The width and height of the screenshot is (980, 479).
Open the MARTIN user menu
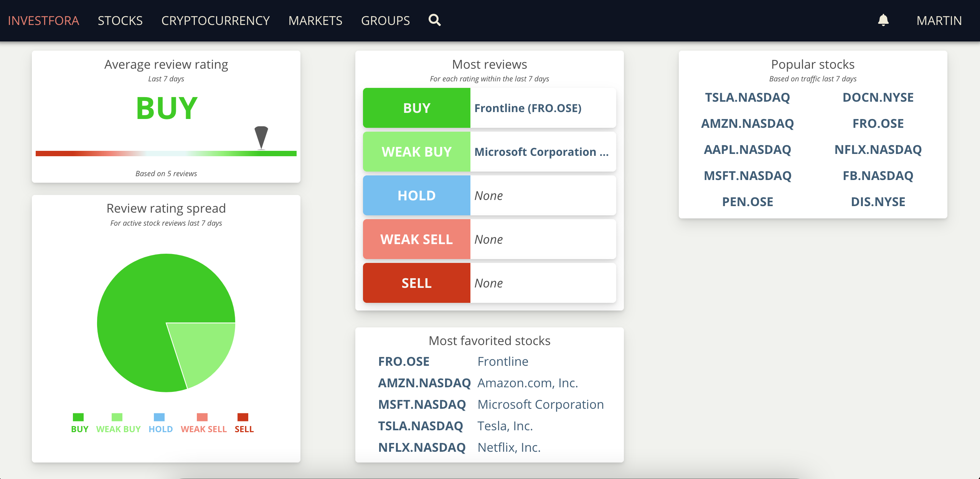939,20
